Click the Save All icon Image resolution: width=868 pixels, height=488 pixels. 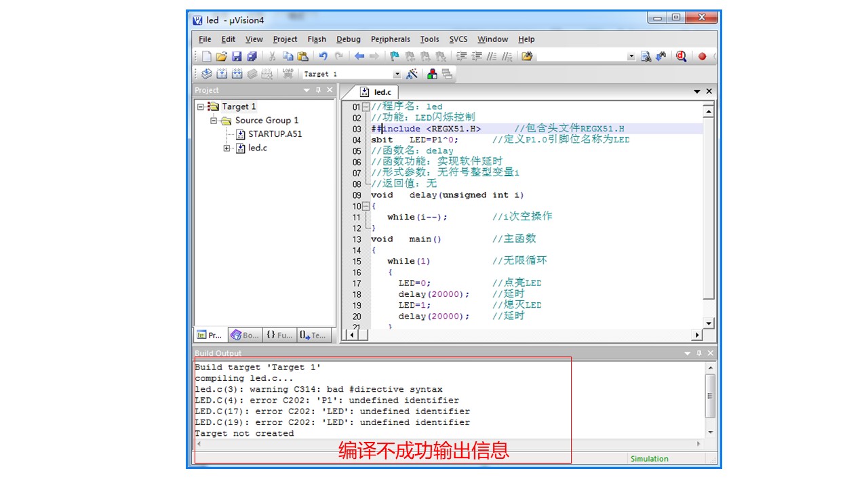252,57
